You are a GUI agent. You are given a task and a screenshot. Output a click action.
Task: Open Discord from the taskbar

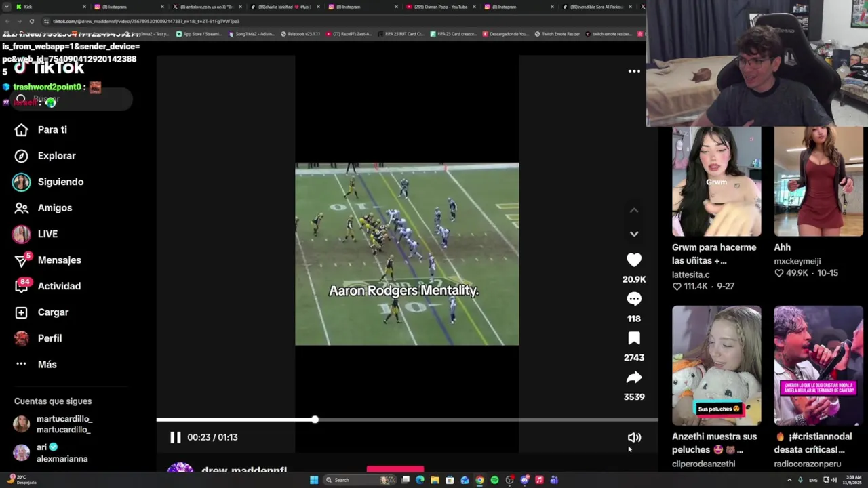pos(524,480)
